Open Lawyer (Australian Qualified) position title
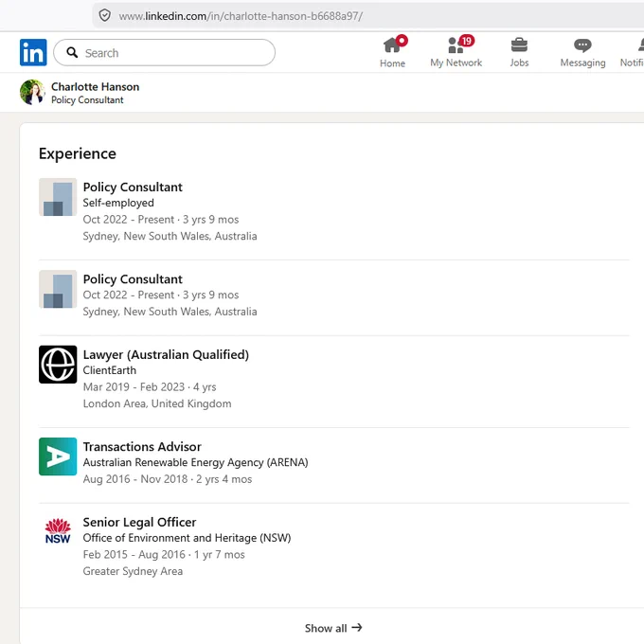The height and width of the screenshot is (644, 644). pos(166,355)
